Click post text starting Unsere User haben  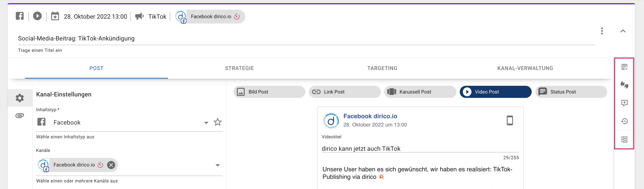point(417,173)
